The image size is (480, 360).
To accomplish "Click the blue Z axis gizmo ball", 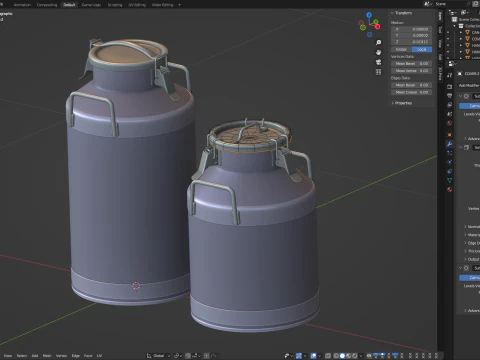I will coord(369,15).
